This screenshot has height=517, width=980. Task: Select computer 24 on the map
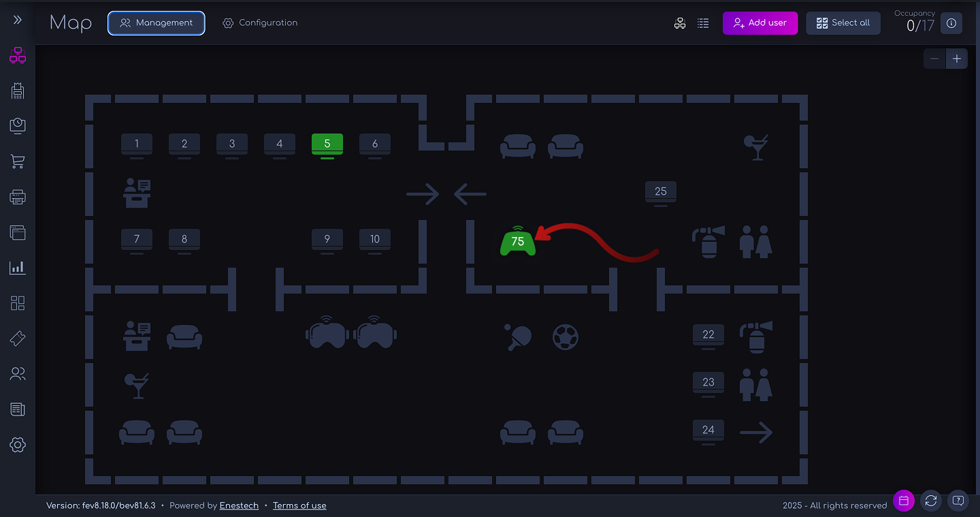[708, 431]
